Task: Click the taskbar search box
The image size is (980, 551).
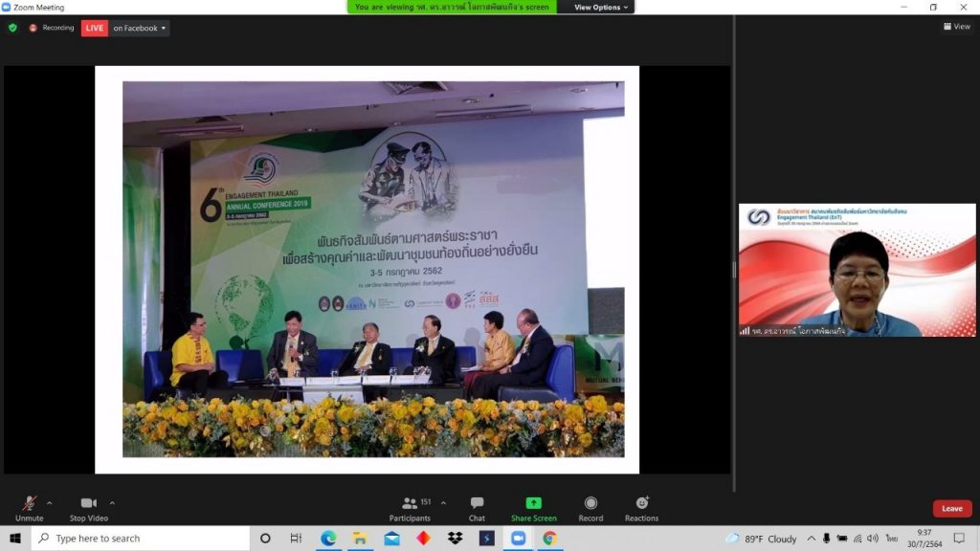Action: (x=140, y=538)
